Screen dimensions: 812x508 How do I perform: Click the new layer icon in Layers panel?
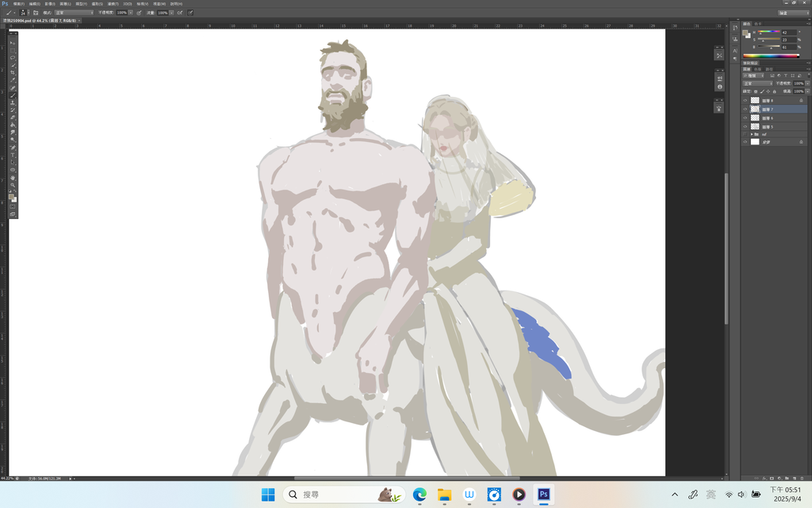pyautogui.click(x=795, y=479)
